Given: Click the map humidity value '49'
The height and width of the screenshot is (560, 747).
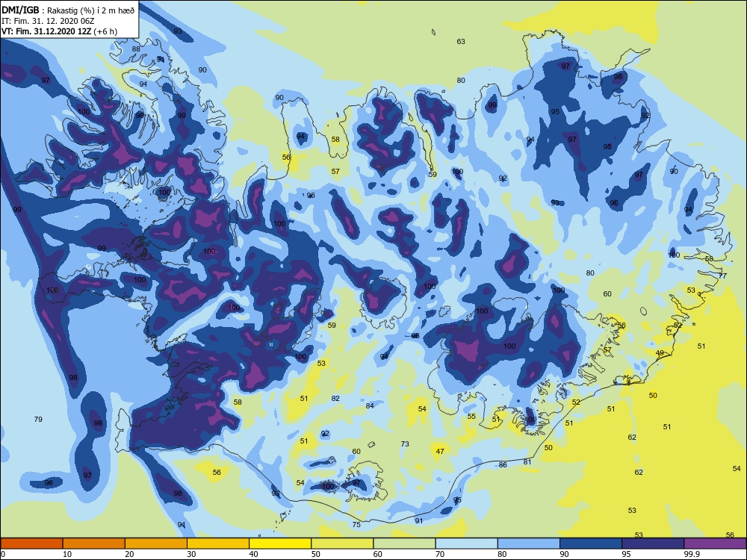Looking at the screenshot, I should click(660, 353).
